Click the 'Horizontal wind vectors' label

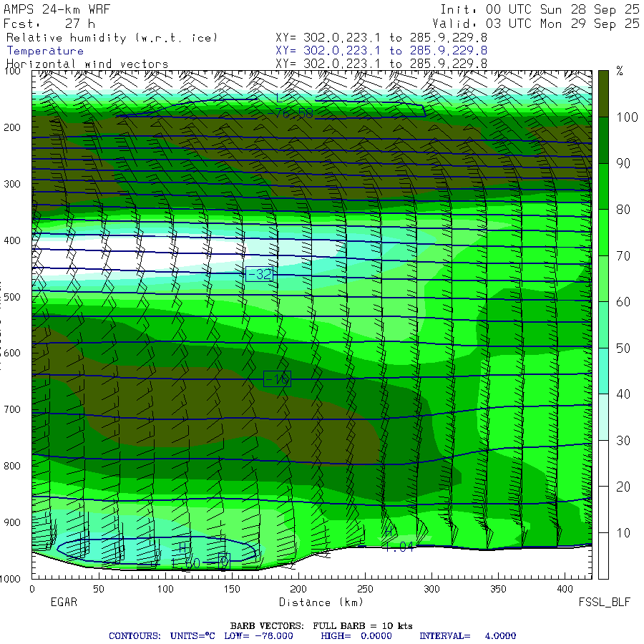(87, 64)
